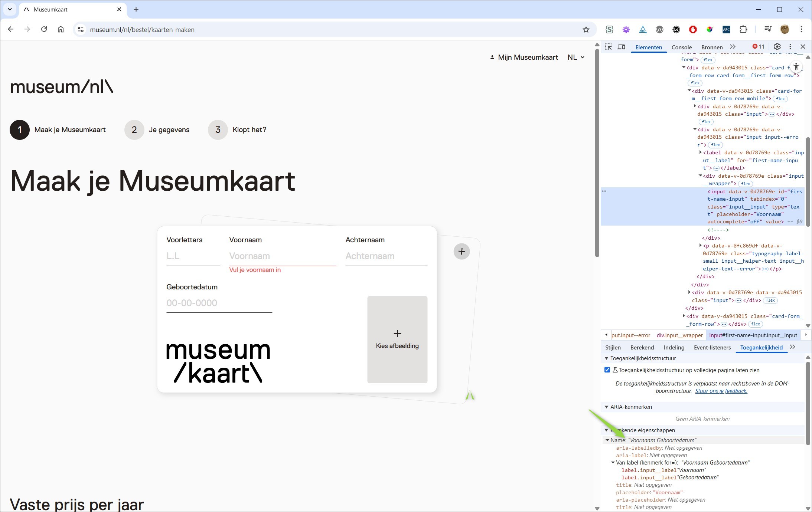The image size is (812, 512).
Task: Click step 3 Klopt het?
Action: (237, 130)
